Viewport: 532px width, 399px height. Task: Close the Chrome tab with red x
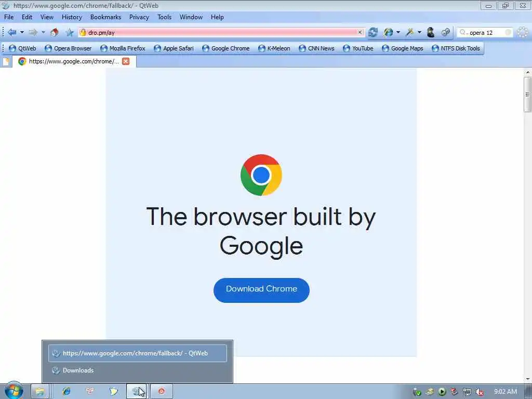[126, 61]
